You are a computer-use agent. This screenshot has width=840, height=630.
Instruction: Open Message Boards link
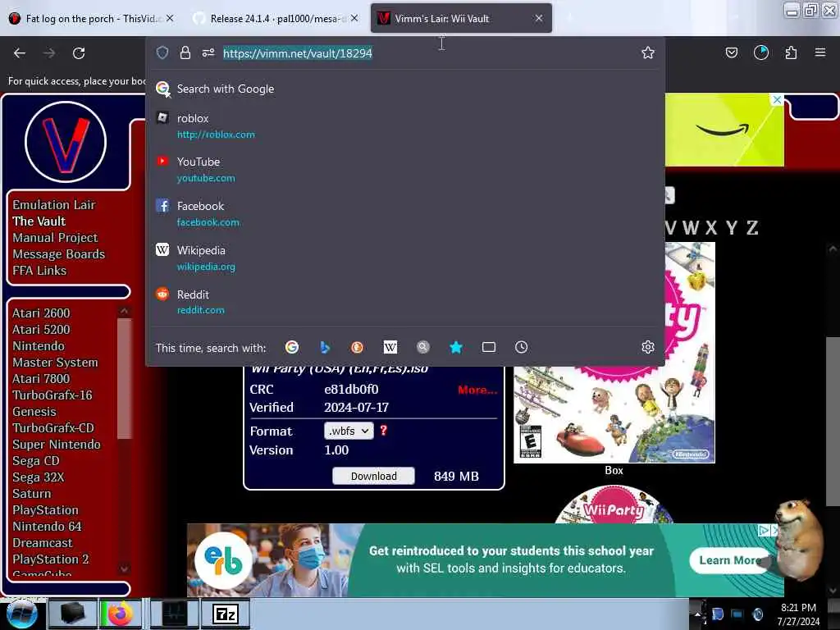tap(59, 254)
